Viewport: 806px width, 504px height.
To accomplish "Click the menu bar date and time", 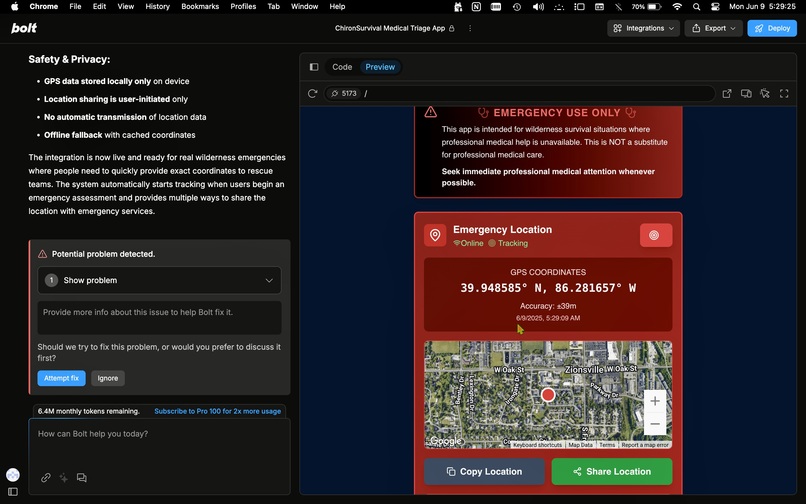I will [x=762, y=7].
